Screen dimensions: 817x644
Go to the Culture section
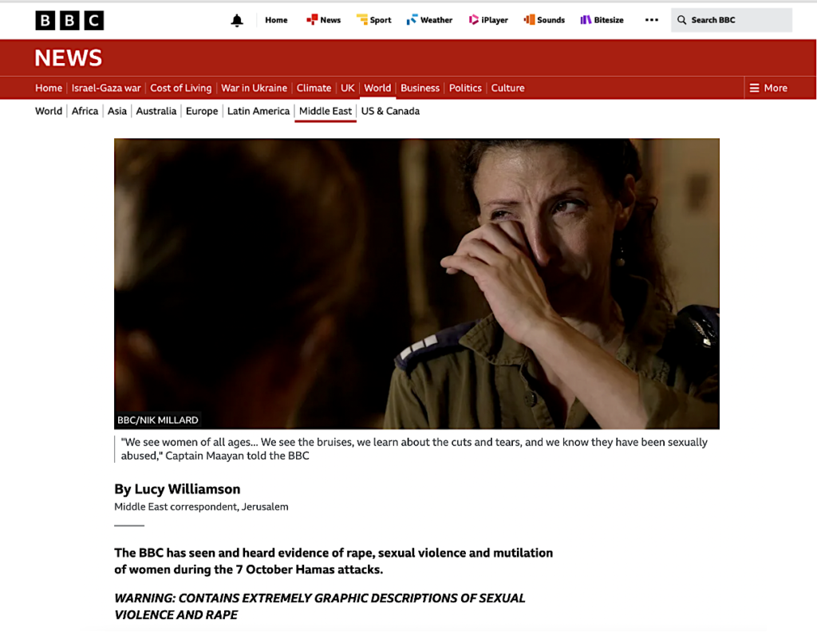point(507,88)
